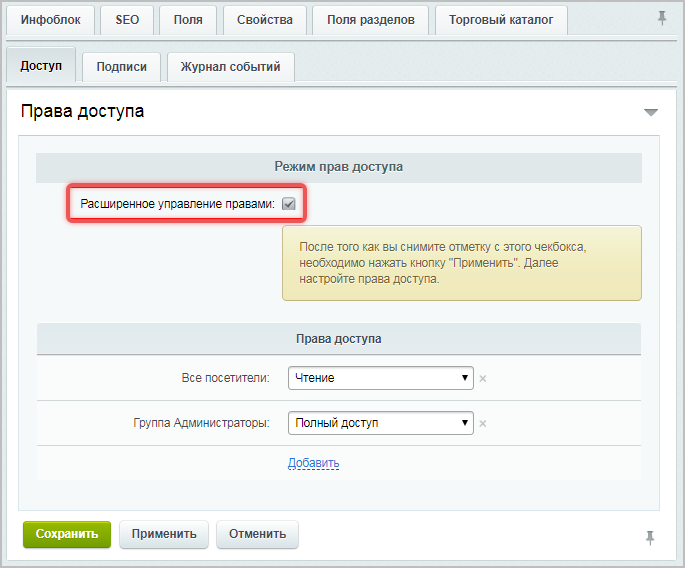Select the Доступ subtab
The height and width of the screenshot is (568, 685).
pyautogui.click(x=41, y=66)
